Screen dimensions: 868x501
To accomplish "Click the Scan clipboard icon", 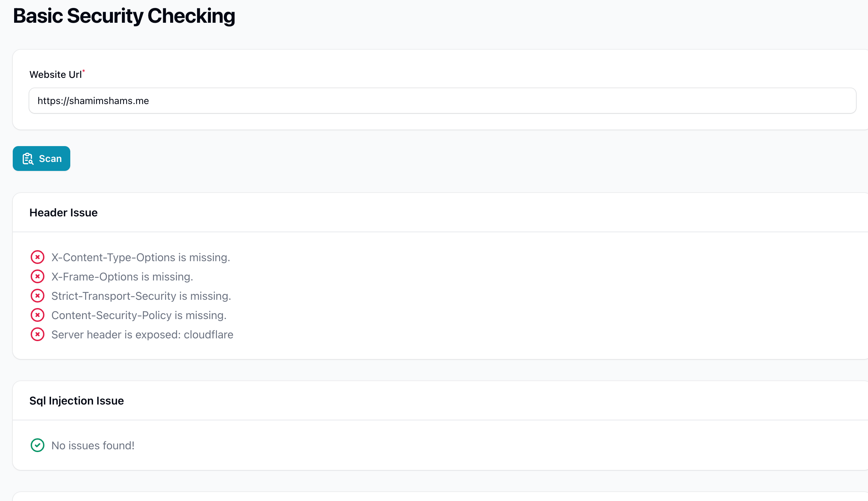I will point(28,159).
